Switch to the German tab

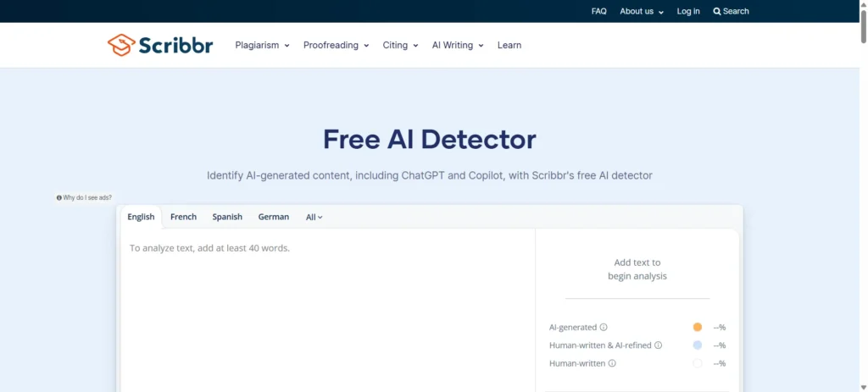pos(274,217)
